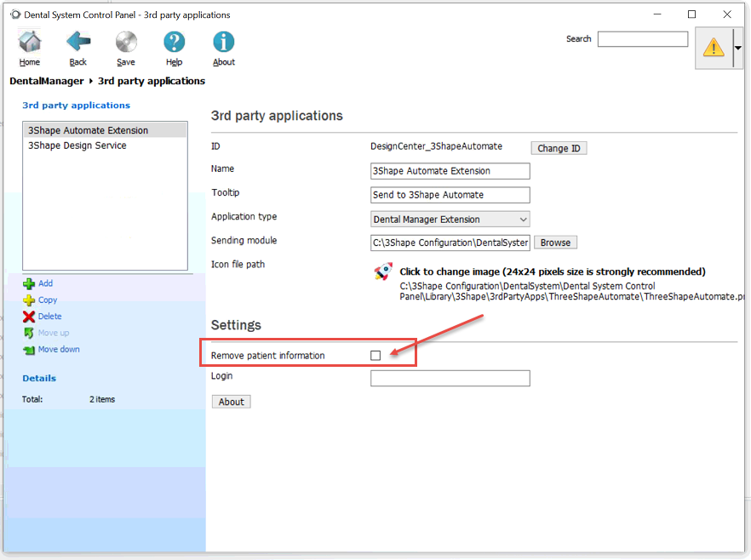Maximize the Control Panel window
This screenshot has width=751, height=560.
691,14
